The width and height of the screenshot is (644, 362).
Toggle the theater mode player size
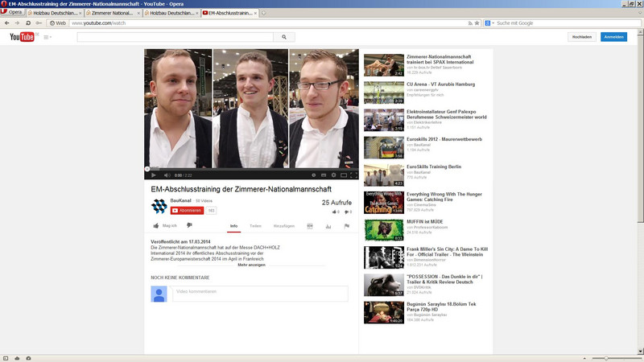pos(344,175)
